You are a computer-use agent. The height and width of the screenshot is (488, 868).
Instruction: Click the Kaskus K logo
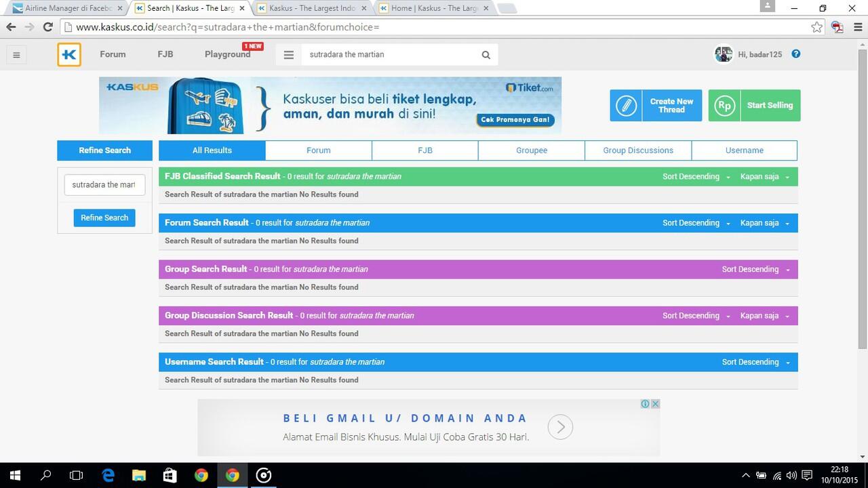[x=69, y=55]
